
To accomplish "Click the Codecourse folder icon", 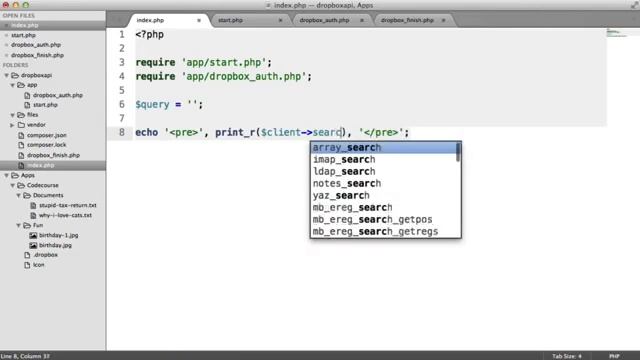I will (21, 185).
